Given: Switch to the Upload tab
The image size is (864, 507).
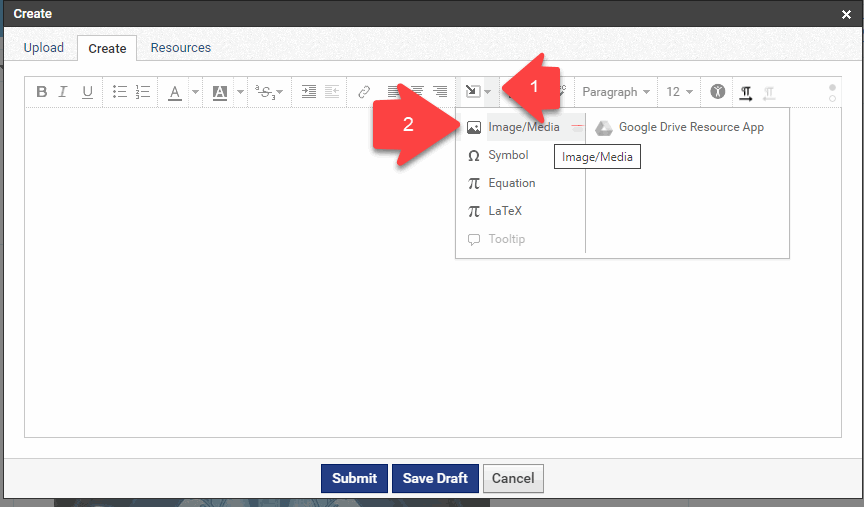Looking at the screenshot, I should [44, 48].
